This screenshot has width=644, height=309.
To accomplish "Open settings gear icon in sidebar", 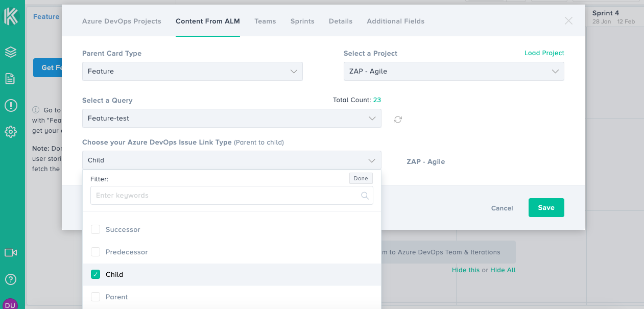I will click(11, 132).
